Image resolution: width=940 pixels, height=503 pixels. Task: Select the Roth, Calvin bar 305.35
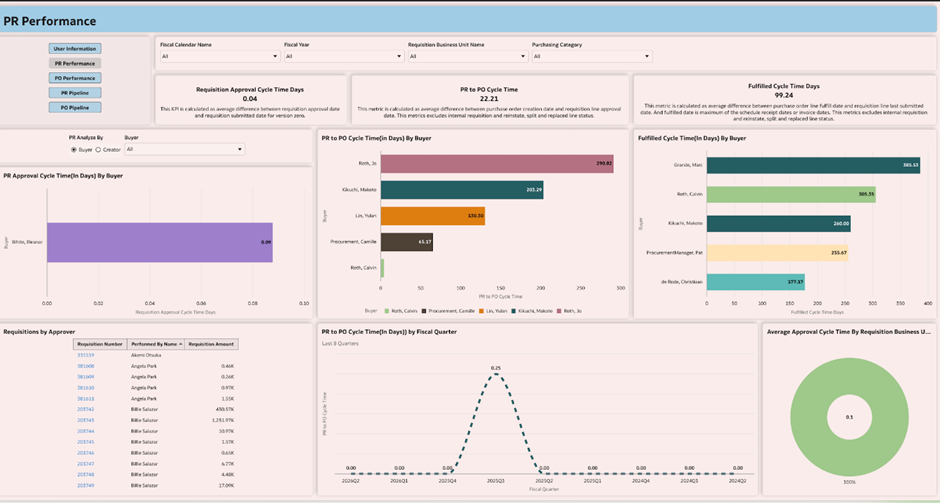click(x=791, y=194)
